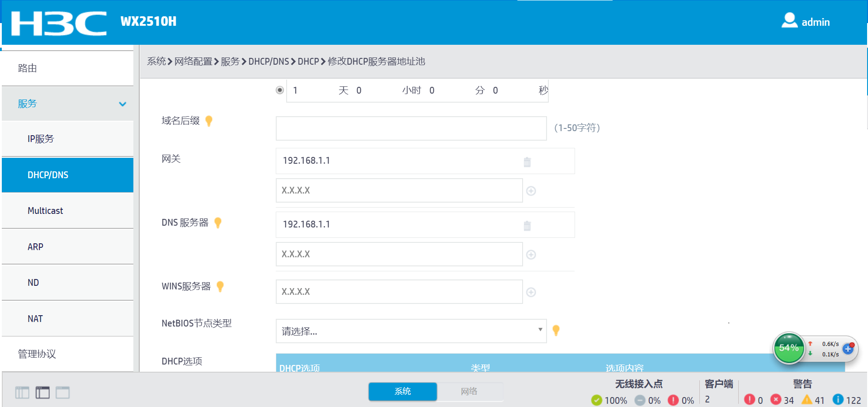Go to DHCP/DNS in the breadcrumb
Screen dimensions: 868x407
click(269, 62)
